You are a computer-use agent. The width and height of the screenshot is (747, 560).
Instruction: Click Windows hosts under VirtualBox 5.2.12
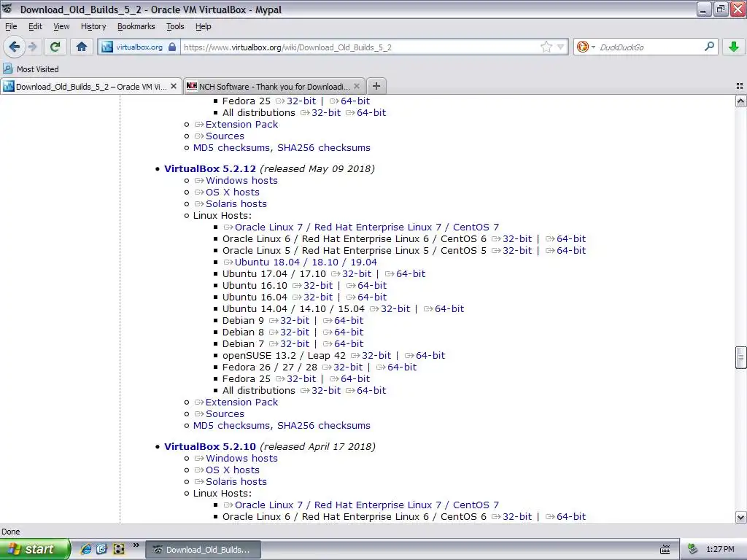[x=241, y=181]
